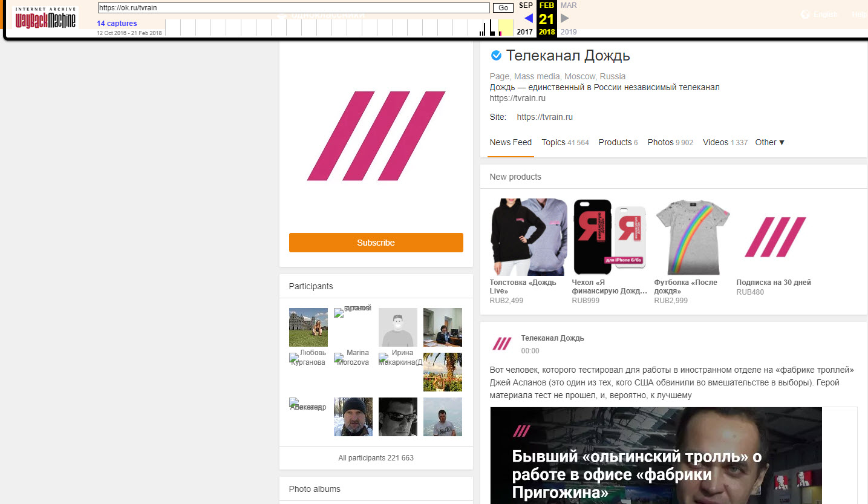The height and width of the screenshot is (504, 868).
Task: Select the RUB2,499 hoodie price
Action: (506, 300)
